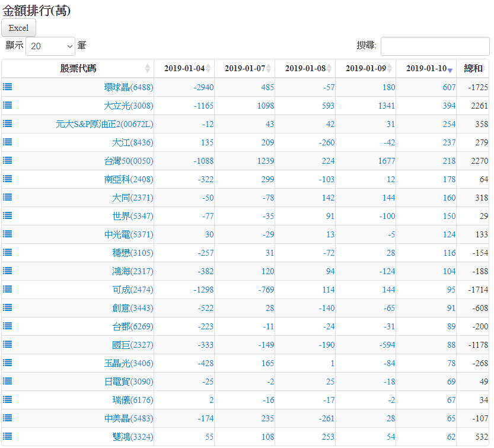Click list icon beside 雙鴻(3324) row
494x448 pixels.
7,436
